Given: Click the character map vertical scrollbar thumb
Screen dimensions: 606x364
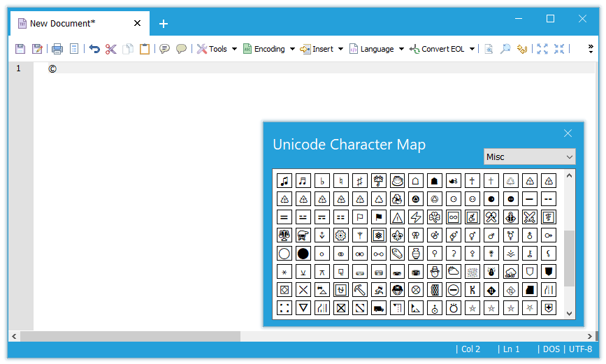Looking at the screenshot, I should click(569, 259).
